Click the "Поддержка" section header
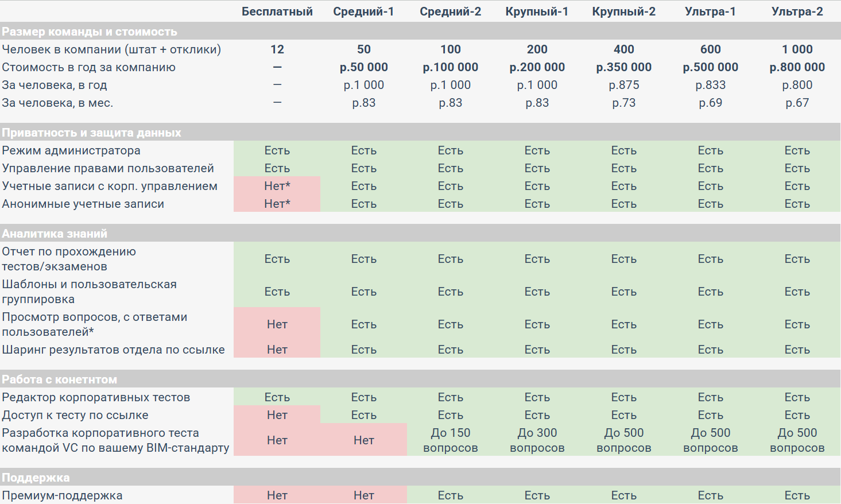 [36, 478]
